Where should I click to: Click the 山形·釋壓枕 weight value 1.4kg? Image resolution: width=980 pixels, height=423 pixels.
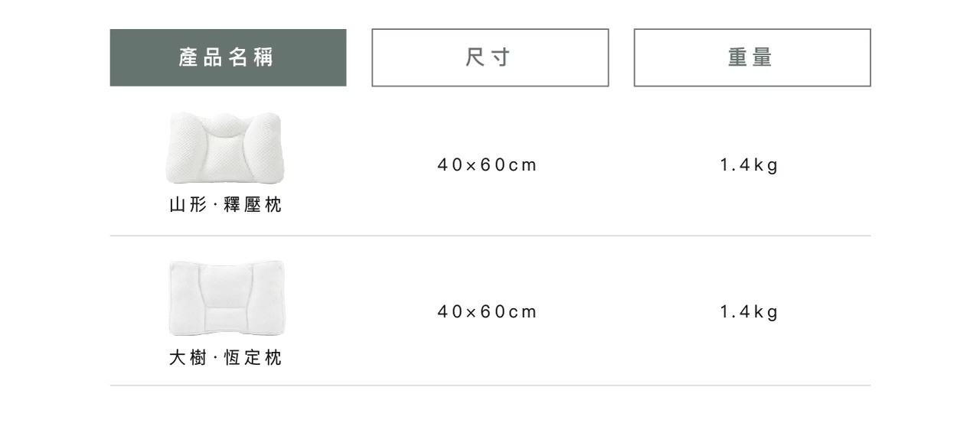coord(749,165)
